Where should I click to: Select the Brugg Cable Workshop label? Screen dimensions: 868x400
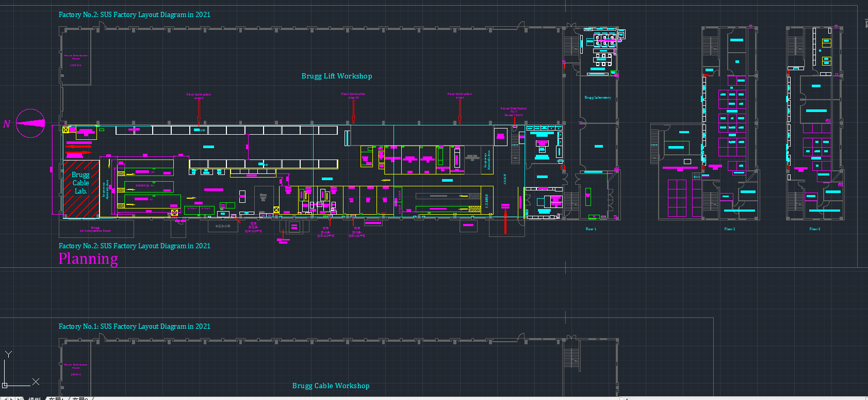pyautogui.click(x=331, y=386)
